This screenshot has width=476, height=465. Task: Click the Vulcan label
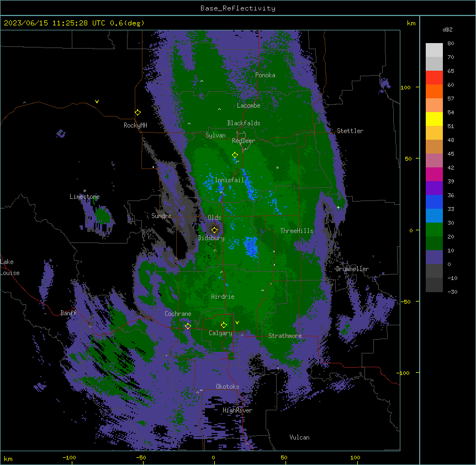(299, 437)
